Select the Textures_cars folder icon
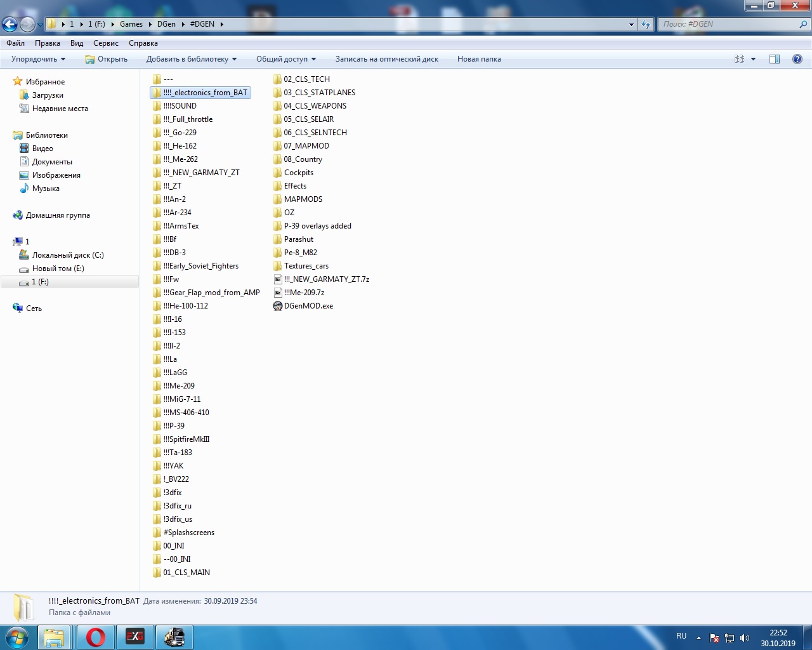The height and width of the screenshot is (650, 812). [277, 266]
